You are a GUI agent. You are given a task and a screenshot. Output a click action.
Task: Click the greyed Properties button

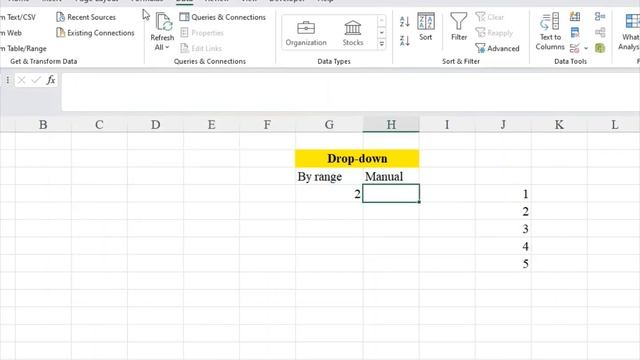coord(202,33)
